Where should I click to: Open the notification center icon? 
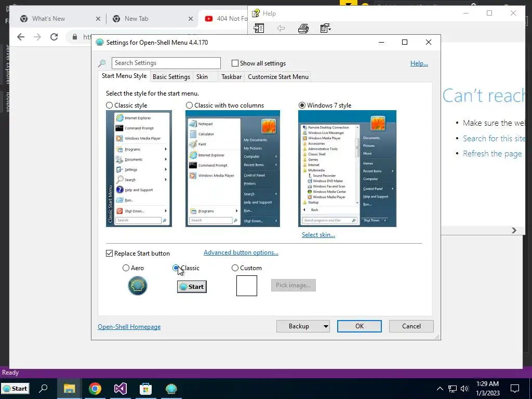pyautogui.click(x=515, y=389)
